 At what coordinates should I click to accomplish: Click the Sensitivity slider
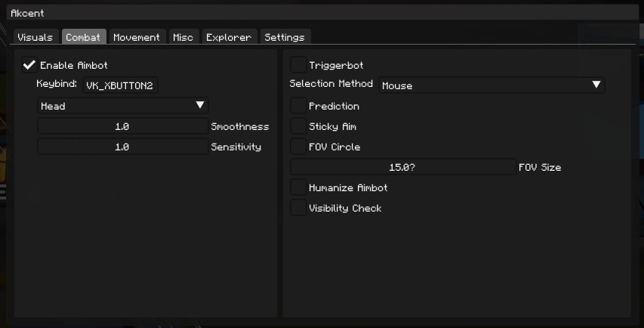[x=122, y=147]
